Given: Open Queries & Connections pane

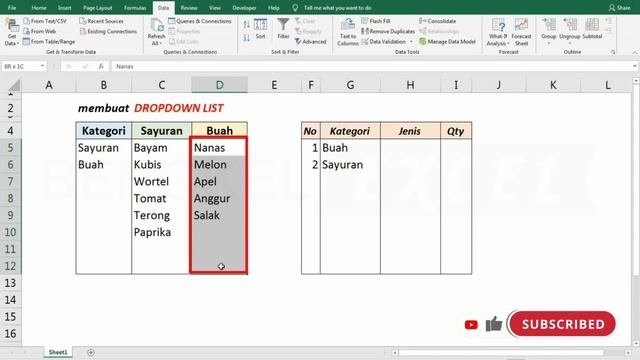Looking at the screenshot, I should coord(200,21).
